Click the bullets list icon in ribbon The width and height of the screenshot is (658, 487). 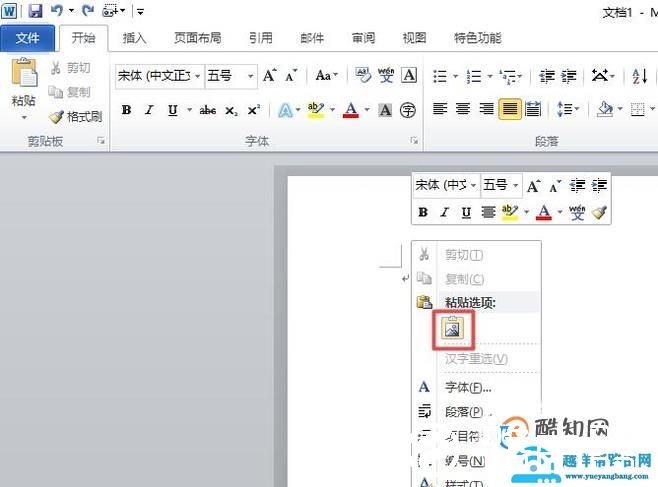click(x=440, y=76)
